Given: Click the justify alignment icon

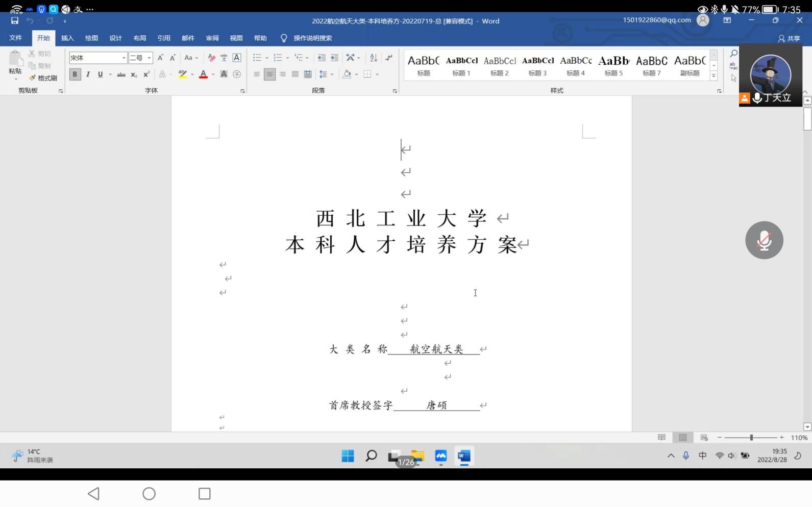Looking at the screenshot, I should 295,74.
